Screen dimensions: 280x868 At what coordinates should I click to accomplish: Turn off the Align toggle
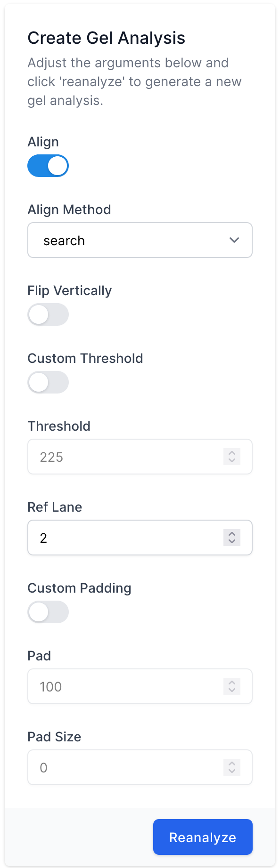(48, 166)
